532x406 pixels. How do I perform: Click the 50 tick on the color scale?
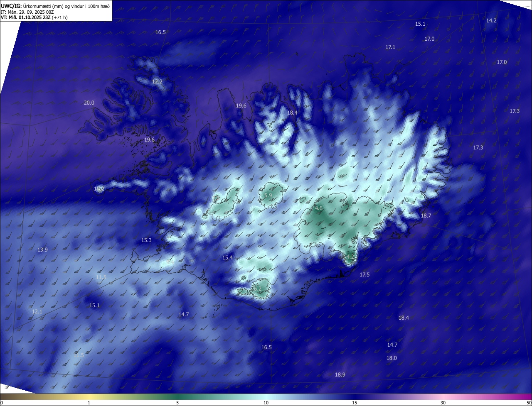click(529, 403)
